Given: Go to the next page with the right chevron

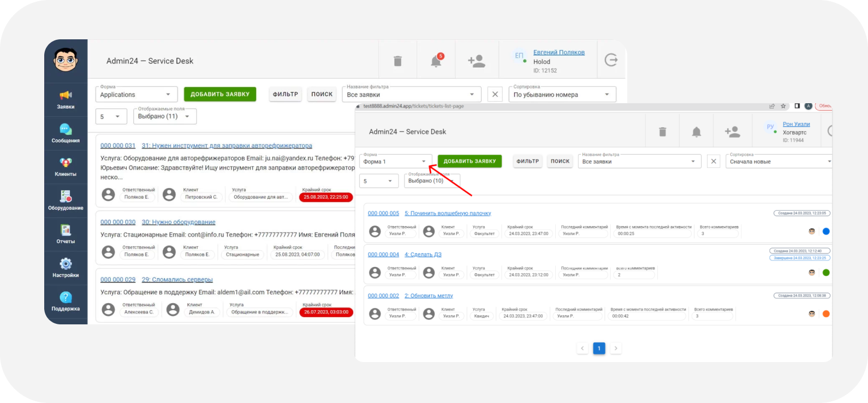Looking at the screenshot, I should pos(616,348).
